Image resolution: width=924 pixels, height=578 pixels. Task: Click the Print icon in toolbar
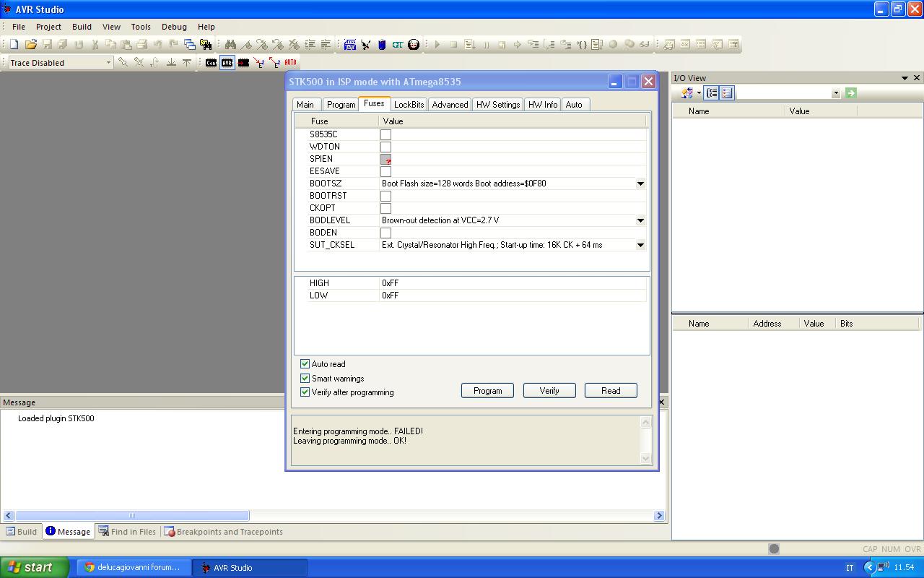tap(142, 44)
